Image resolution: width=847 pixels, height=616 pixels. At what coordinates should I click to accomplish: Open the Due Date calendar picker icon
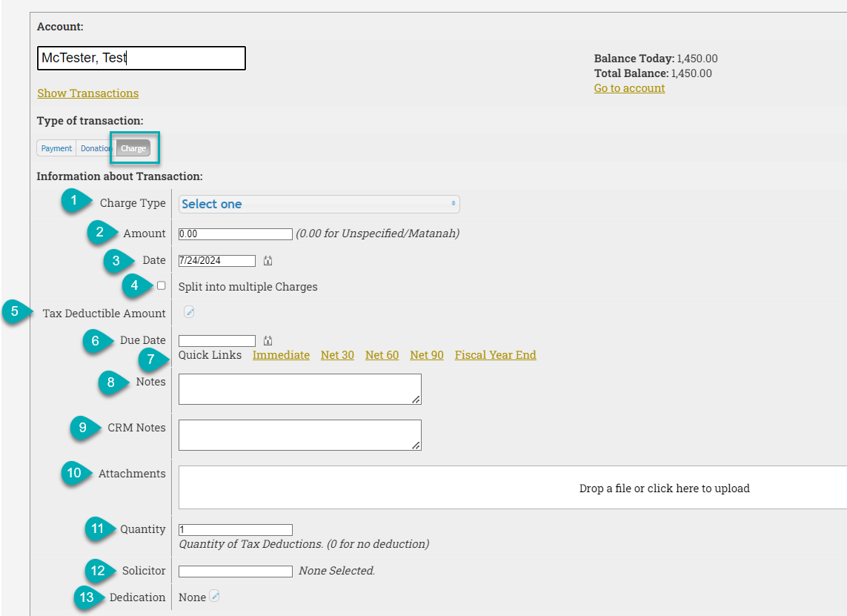(x=268, y=341)
